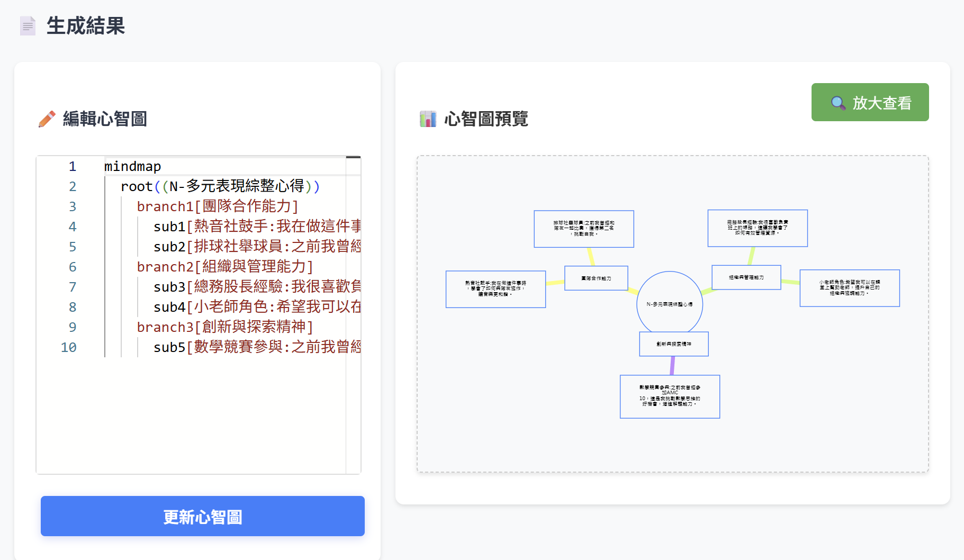Screen dimensions: 964x560
Task: Click the document icon beside 生成結果 heading
Action: click(x=28, y=25)
